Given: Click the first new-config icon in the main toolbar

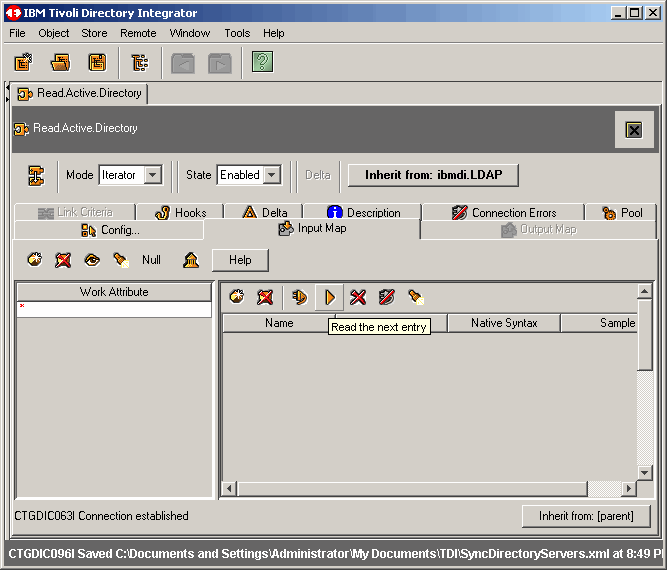Looking at the screenshot, I should 24,63.
